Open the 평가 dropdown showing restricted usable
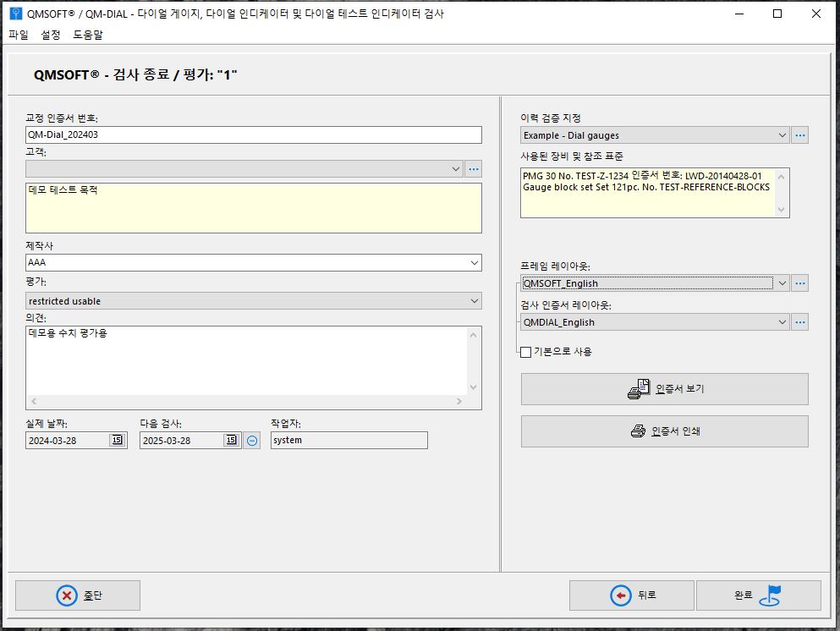This screenshot has height=631, width=840. pos(254,301)
